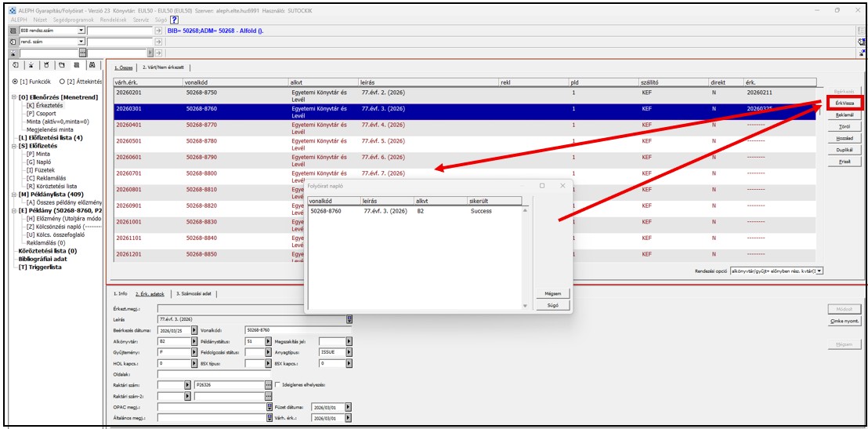Select the [G] Napló tree item
Image resolution: width=868 pixels, height=429 pixels.
pyautogui.click(x=37, y=162)
